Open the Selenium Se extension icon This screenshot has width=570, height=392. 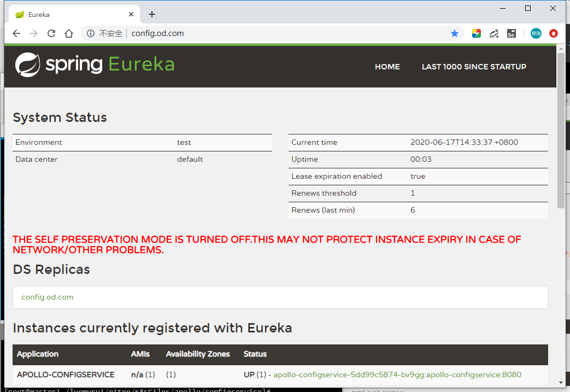[x=511, y=33]
